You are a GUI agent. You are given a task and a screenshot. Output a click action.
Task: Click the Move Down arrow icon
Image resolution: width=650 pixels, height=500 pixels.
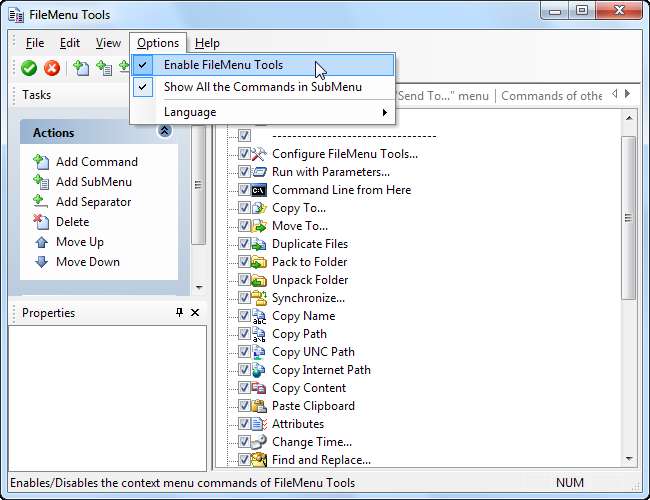[41, 262]
